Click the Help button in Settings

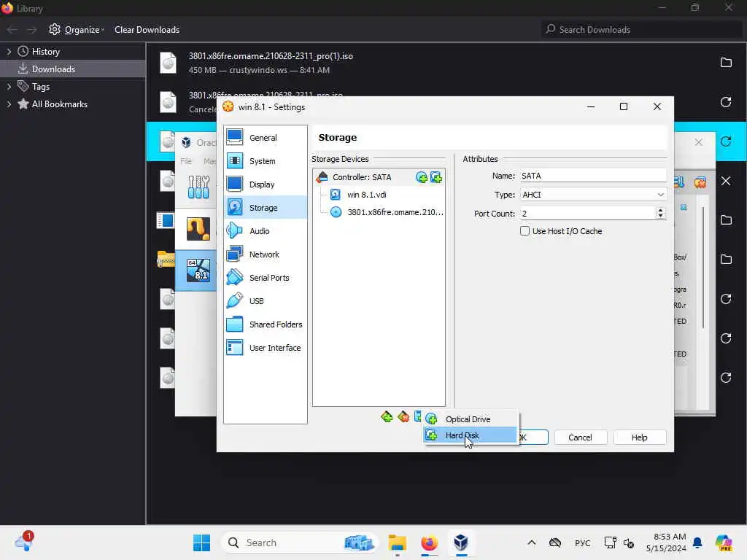pyautogui.click(x=639, y=437)
